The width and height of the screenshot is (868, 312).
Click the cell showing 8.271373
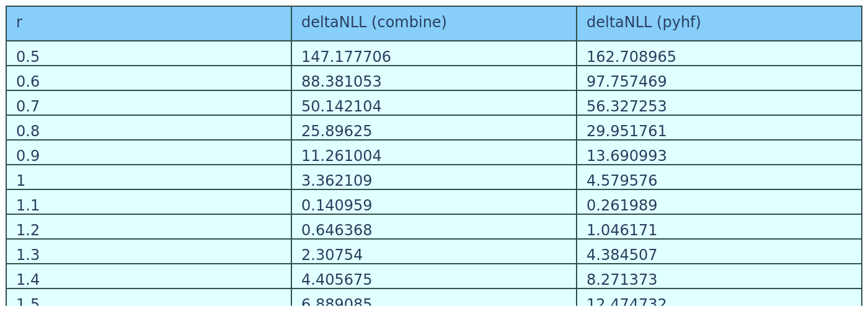719,276
